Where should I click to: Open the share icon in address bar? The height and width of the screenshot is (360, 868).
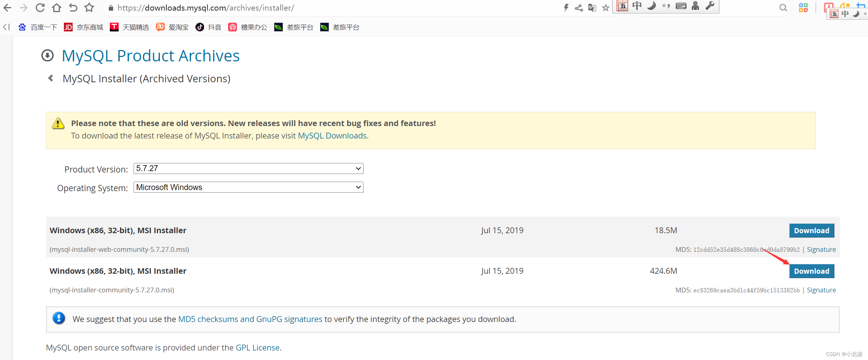tap(579, 8)
